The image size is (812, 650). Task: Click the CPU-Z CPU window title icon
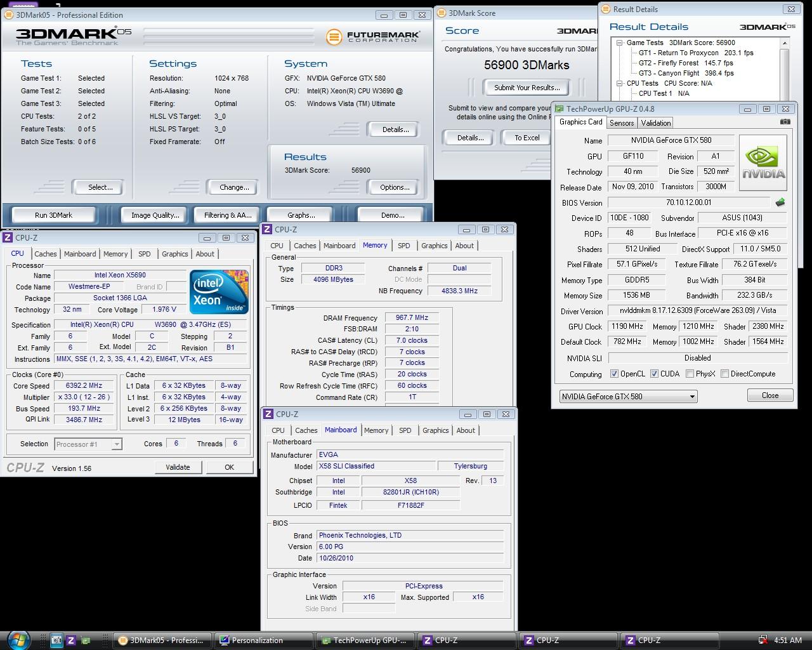pos(8,237)
